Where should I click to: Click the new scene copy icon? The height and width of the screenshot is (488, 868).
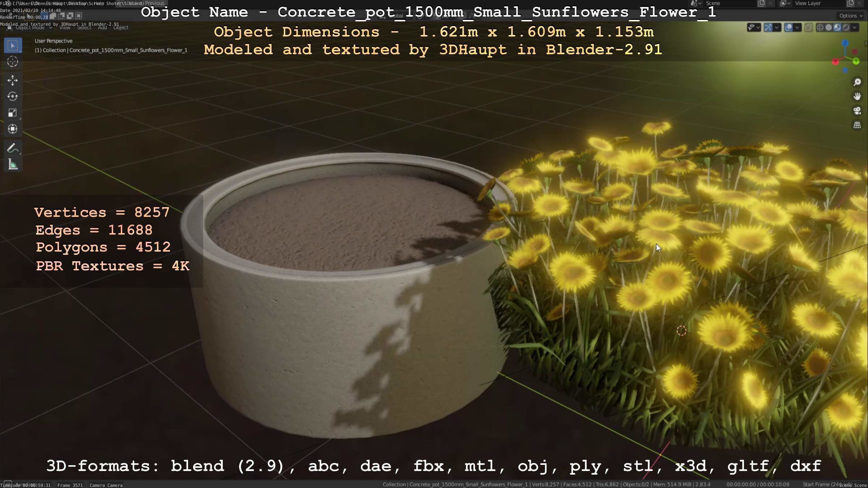761,3
